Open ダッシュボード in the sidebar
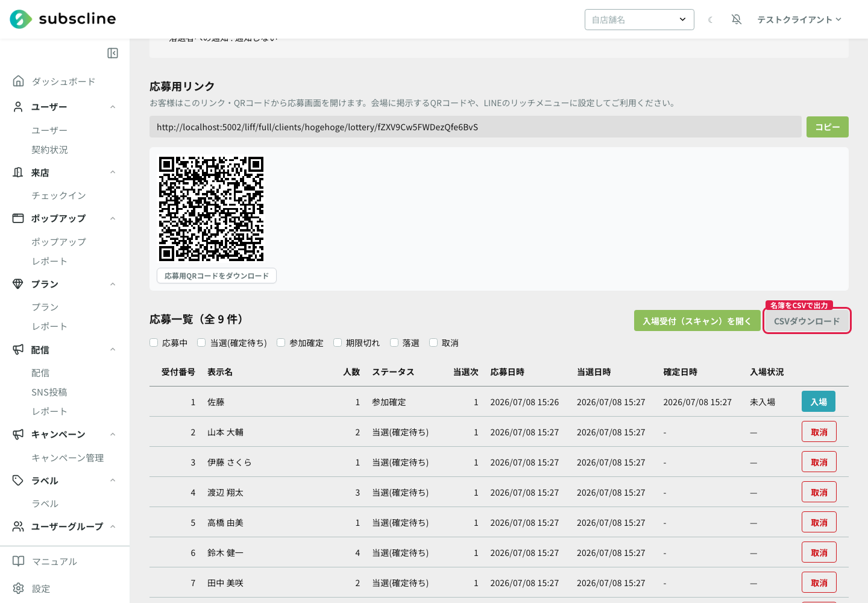 [x=63, y=81]
